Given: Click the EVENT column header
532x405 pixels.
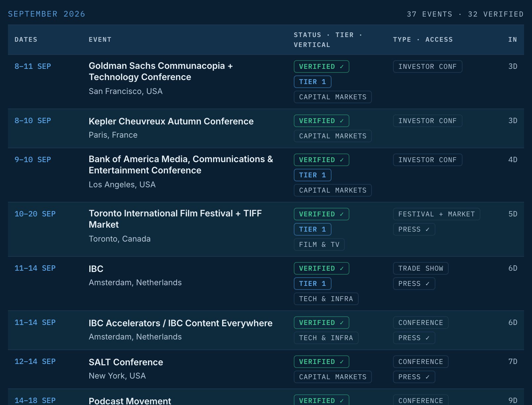Looking at the screenshot, I should pos(100,40).
